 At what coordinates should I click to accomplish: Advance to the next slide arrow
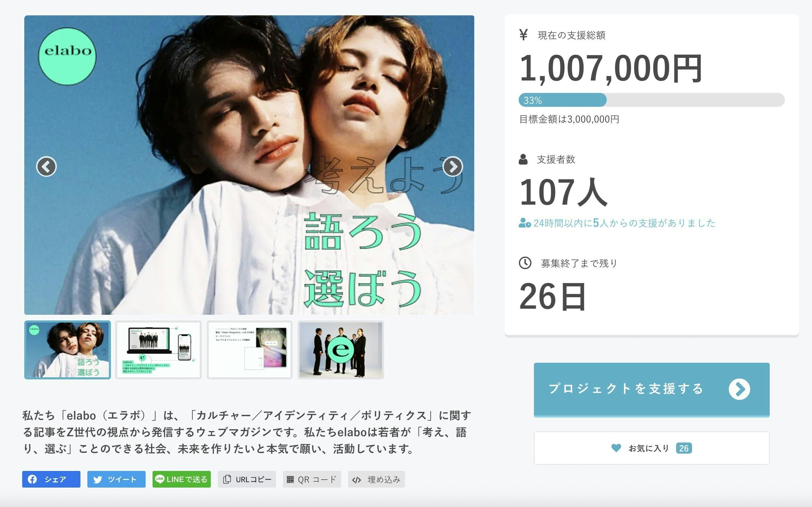coord(453,167)
